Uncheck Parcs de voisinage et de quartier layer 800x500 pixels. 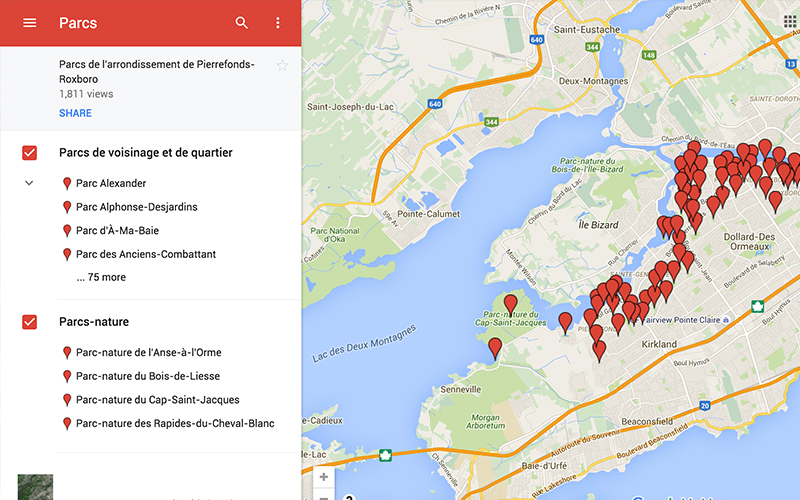(x=30, y=153)
